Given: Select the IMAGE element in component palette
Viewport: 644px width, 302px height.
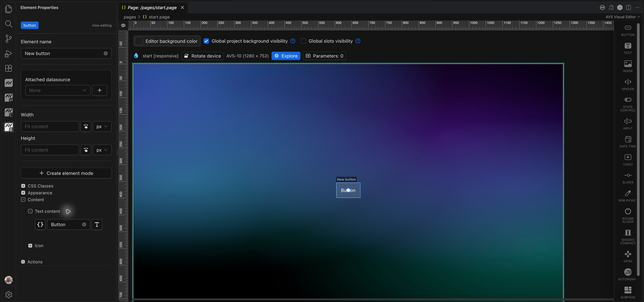Looking at the screenshot, I should pyautogui.click(x=628, y=66).
